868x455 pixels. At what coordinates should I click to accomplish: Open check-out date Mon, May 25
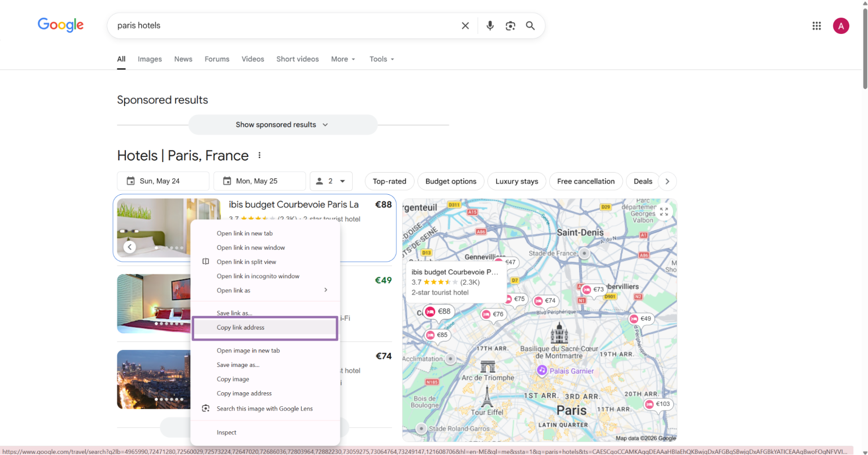[259, 181]
